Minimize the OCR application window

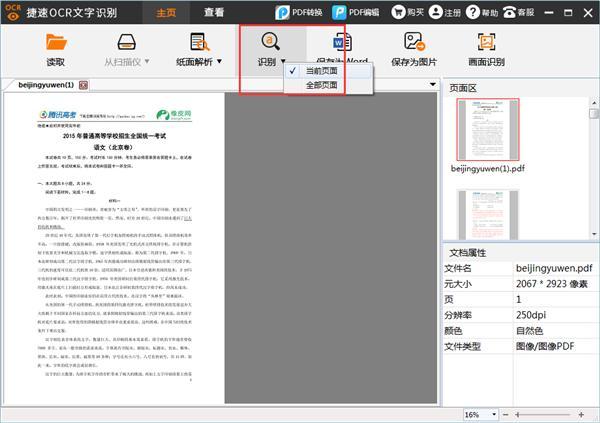(x=549, y=13)
